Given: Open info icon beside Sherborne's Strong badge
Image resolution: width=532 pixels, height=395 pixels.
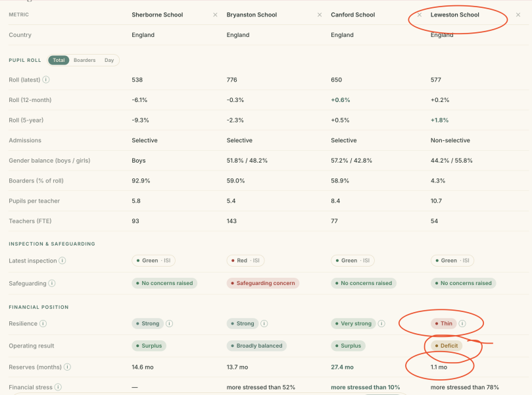Looking at the screenshot, I should pyautogui.click(x=169, y=323).
